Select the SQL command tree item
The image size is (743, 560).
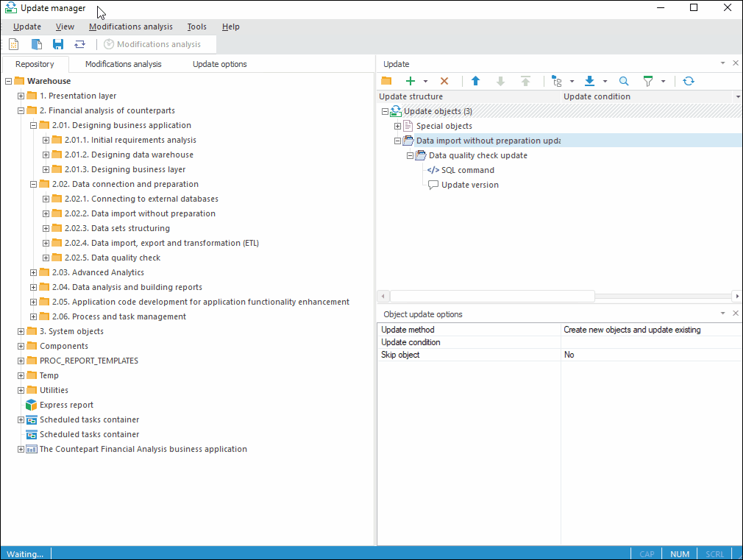tap(467, 170)
